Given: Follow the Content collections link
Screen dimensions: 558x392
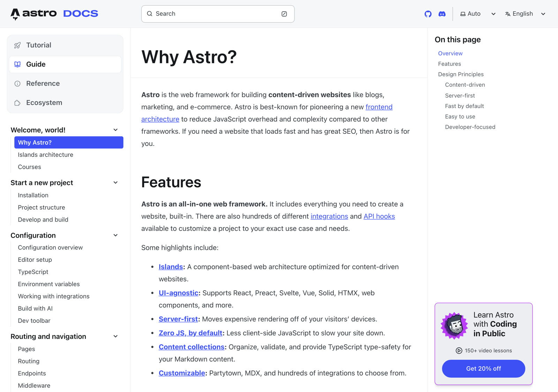Looking at the screenshot, I should coord(191,347).
